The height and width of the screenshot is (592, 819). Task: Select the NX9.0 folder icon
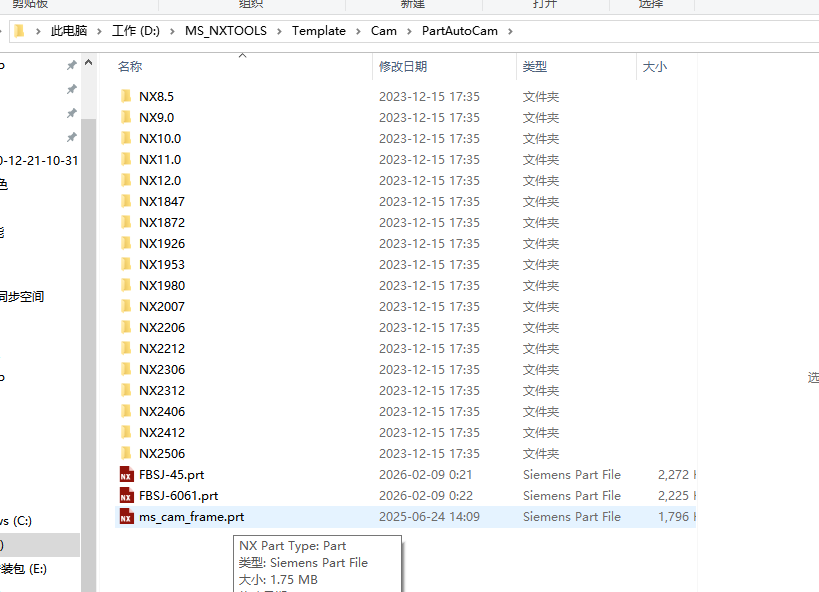pos(126,117)
